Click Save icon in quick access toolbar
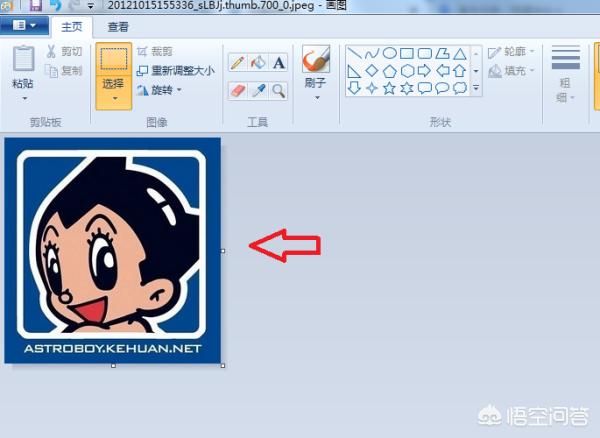This screenshot has height=438, width=600. (x=36, y=5)
